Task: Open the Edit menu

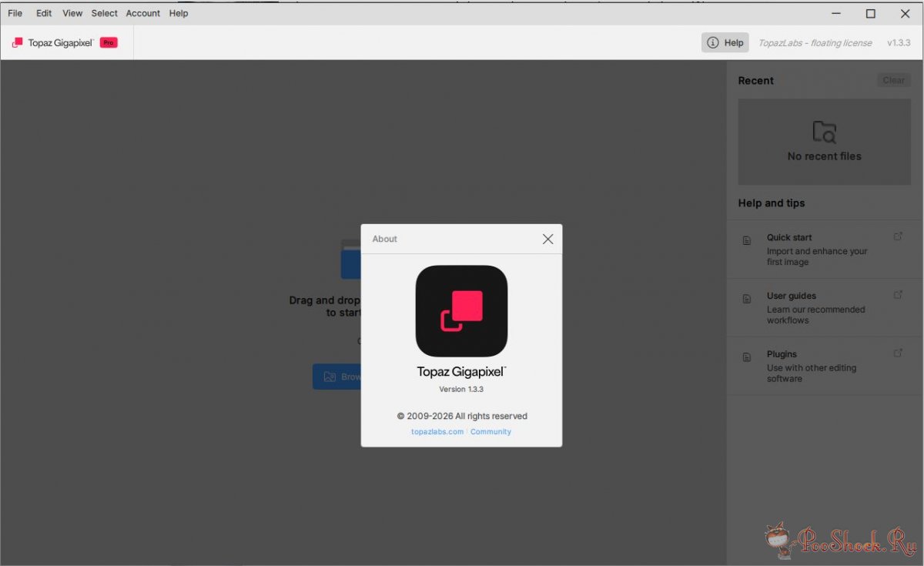Action: pos(44,13)
